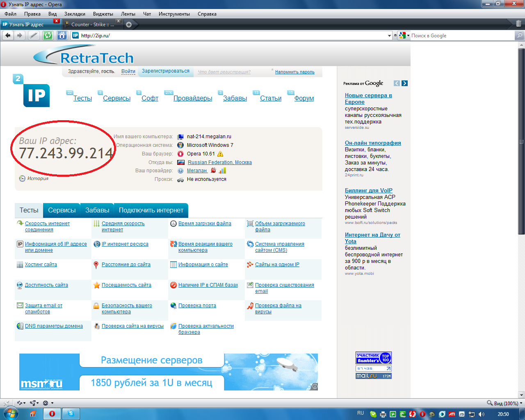The image size is (525, 420).
Task: Open the home page via the house icon
Action: 62,35
